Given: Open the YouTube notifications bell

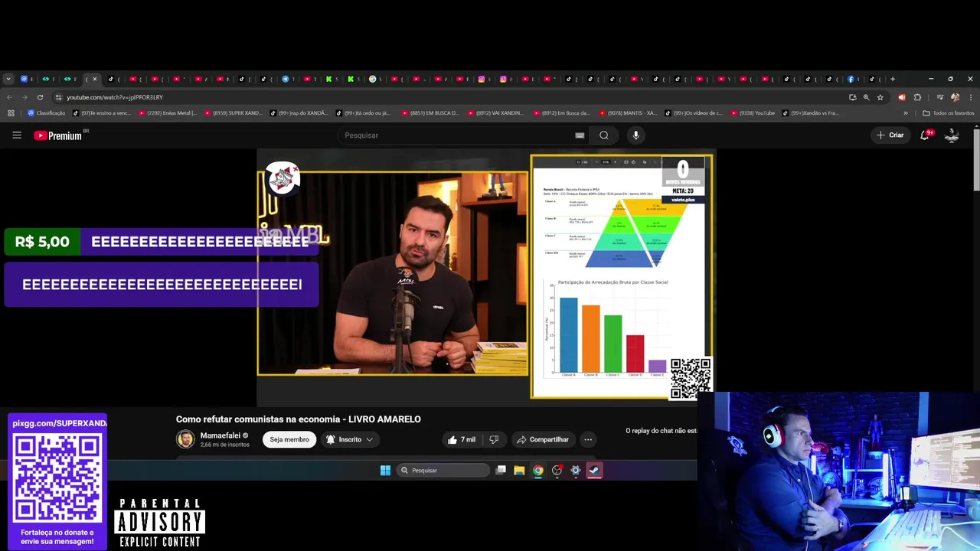Looking at the screenshot, I should tap(926, 135).
